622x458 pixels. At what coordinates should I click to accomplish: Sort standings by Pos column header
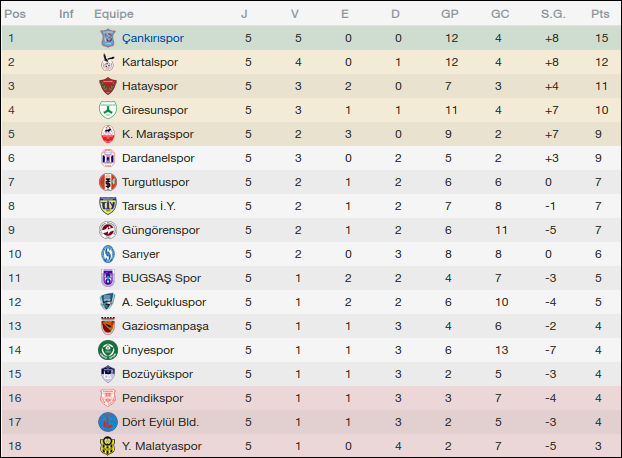click(x=17, y=14)
